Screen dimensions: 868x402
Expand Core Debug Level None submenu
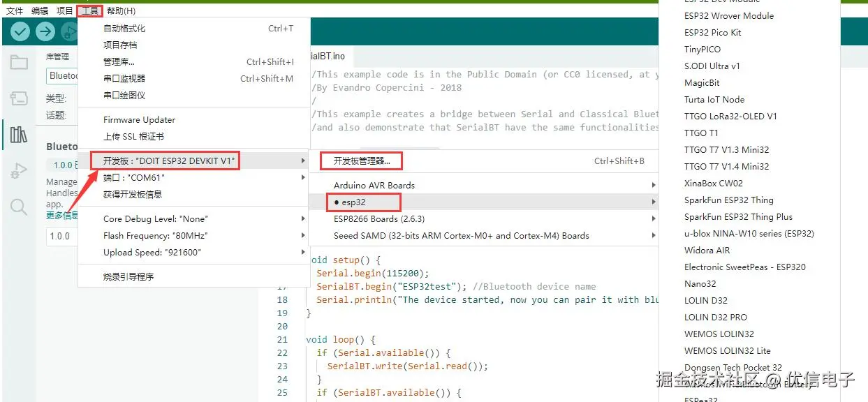pos(193,219)
